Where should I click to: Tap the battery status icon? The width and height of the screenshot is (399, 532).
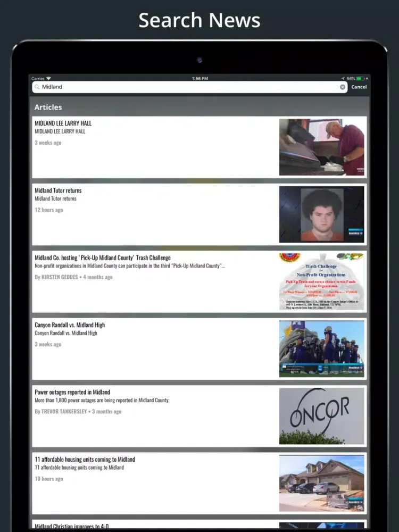[x=360, y=78]
